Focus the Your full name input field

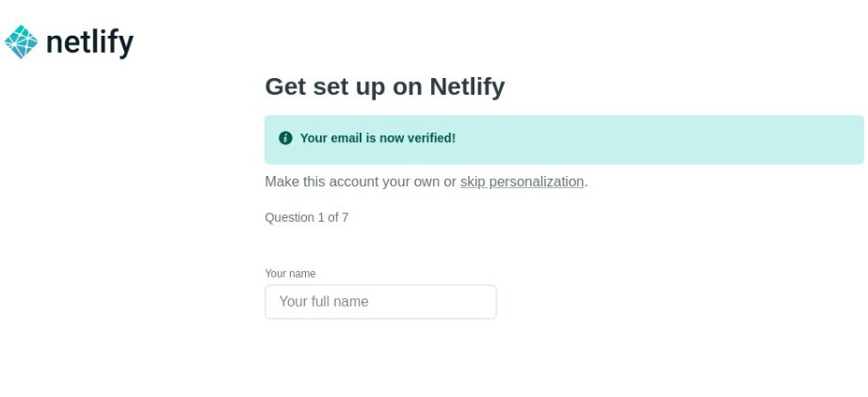(380, 302)
